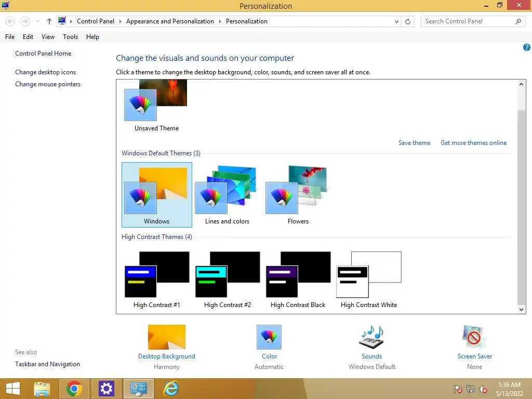Screen dimensions: 532x399
Task: Select the Windows theme
Action: coord(157,195)
